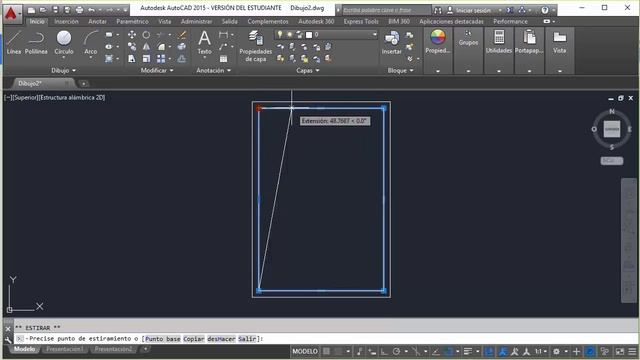Switch to the Paramétrico ribbon tab

[132, 21]
